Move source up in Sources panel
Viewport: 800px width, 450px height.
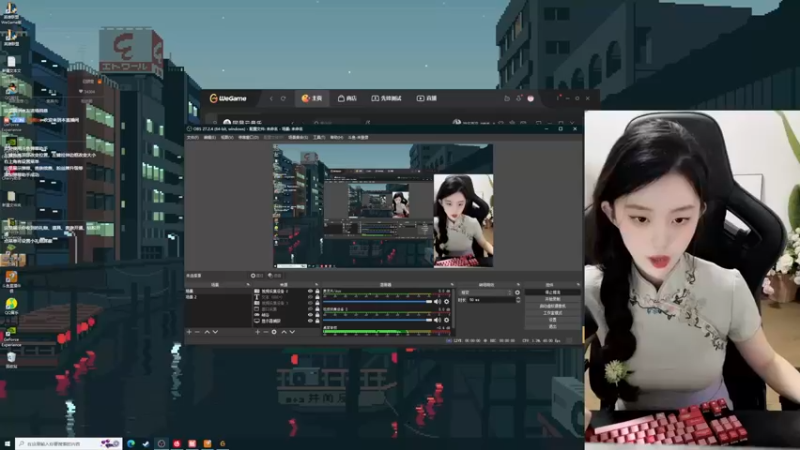284,332
